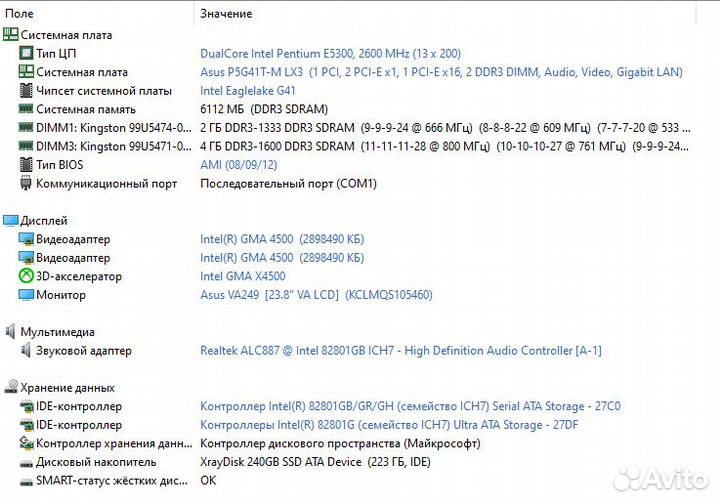
Task: Select the Чипсет системной платы label
Action: [104, 91]
